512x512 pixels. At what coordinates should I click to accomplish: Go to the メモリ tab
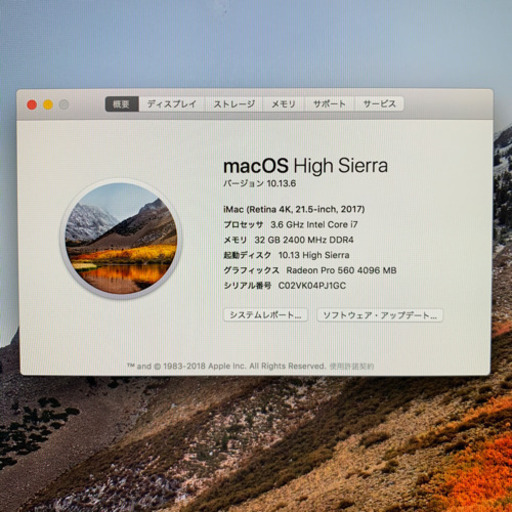[283, 104]
